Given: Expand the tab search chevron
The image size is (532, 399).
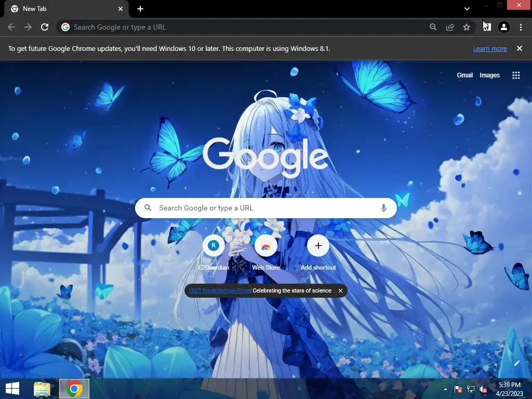Looking at the screenshot, I should (x=467, y=9).
